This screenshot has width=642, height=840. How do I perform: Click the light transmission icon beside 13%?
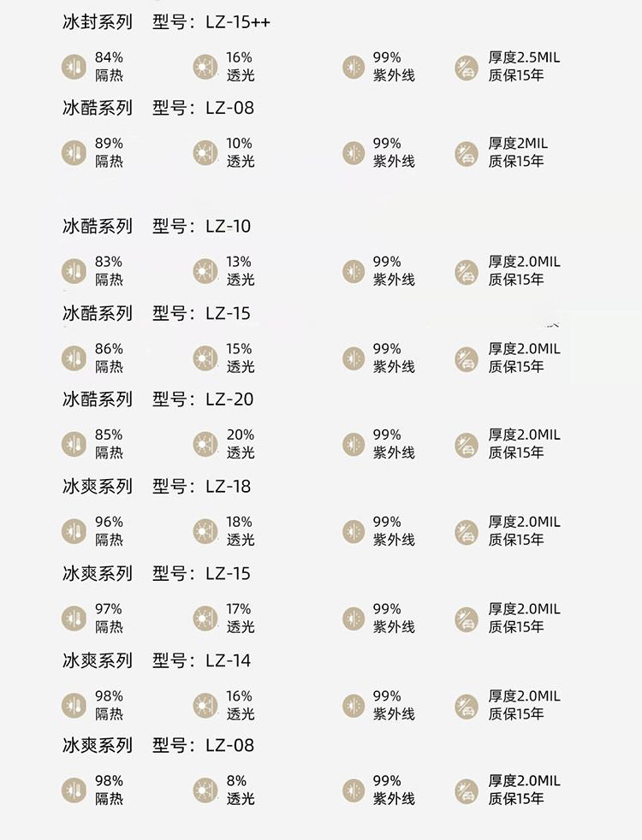[205, 272]
